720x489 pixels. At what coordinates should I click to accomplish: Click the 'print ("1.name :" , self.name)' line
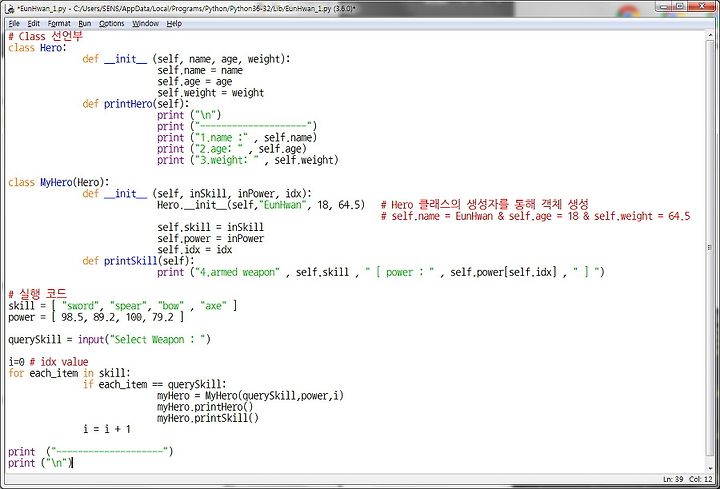tap(237, 138)
